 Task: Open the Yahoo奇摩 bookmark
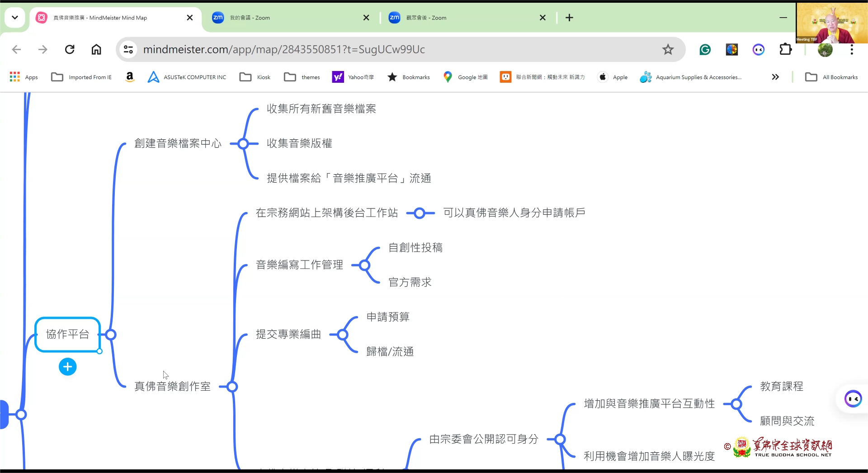(353, 77)
